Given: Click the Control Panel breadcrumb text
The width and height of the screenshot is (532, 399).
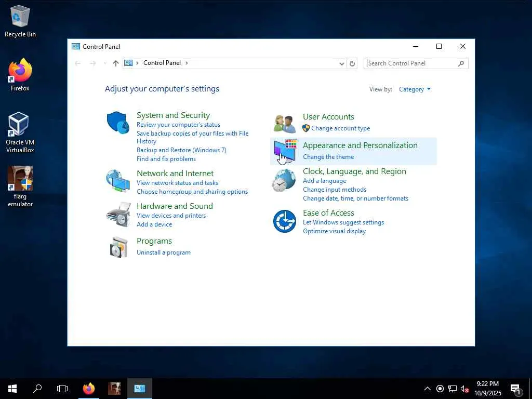Looking at the screenshot, I should [162, 63].
